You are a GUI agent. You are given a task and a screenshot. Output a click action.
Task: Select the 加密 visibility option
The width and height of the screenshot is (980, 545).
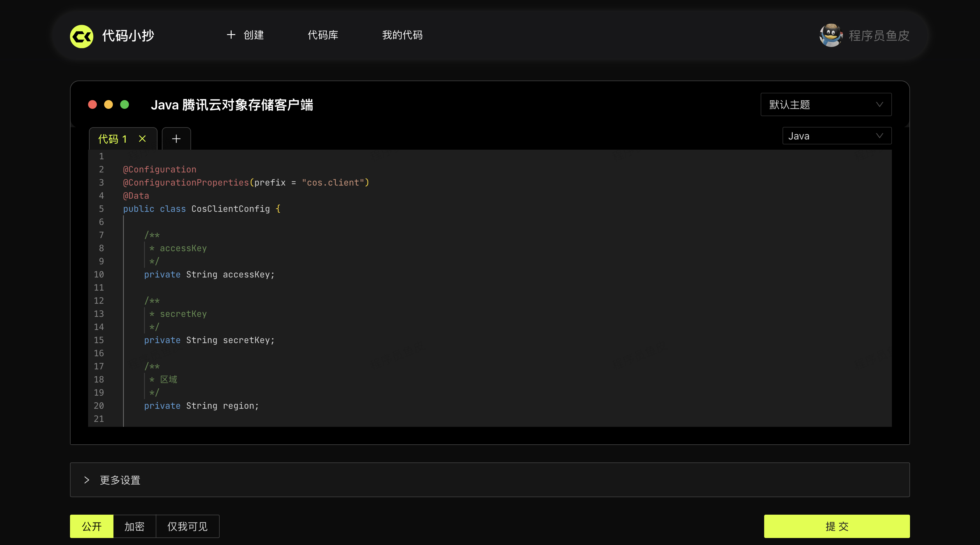click(x=134, y=526)
